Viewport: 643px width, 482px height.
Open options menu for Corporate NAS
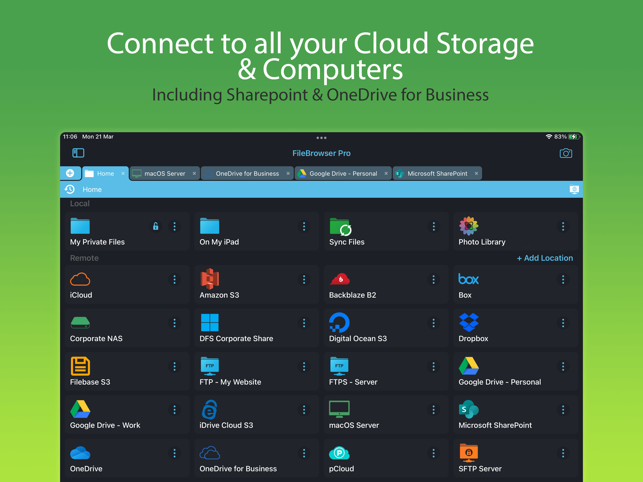point(175,323)
